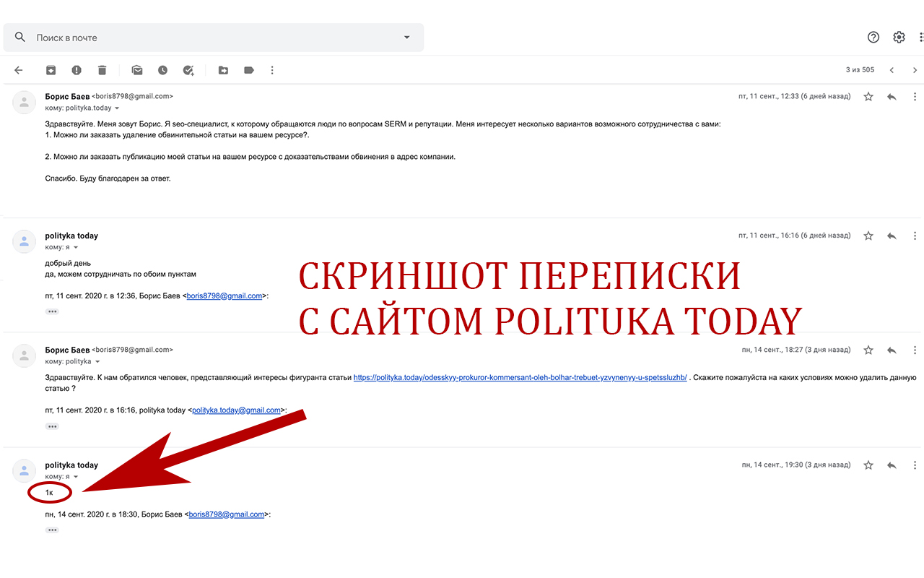Viewport: 924px width, 578px height.
Task: Star the 19:30 message
Action: pyautogui.click(x=868, y=465)
